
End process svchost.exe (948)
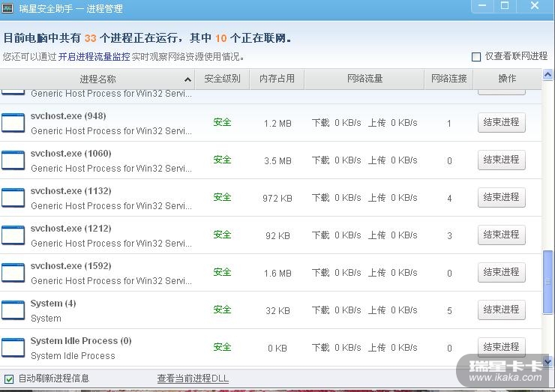(x=501, y=122)
